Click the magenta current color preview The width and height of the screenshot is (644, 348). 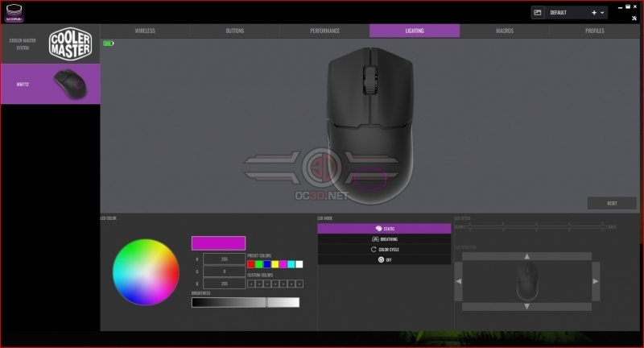coord(218,243)
